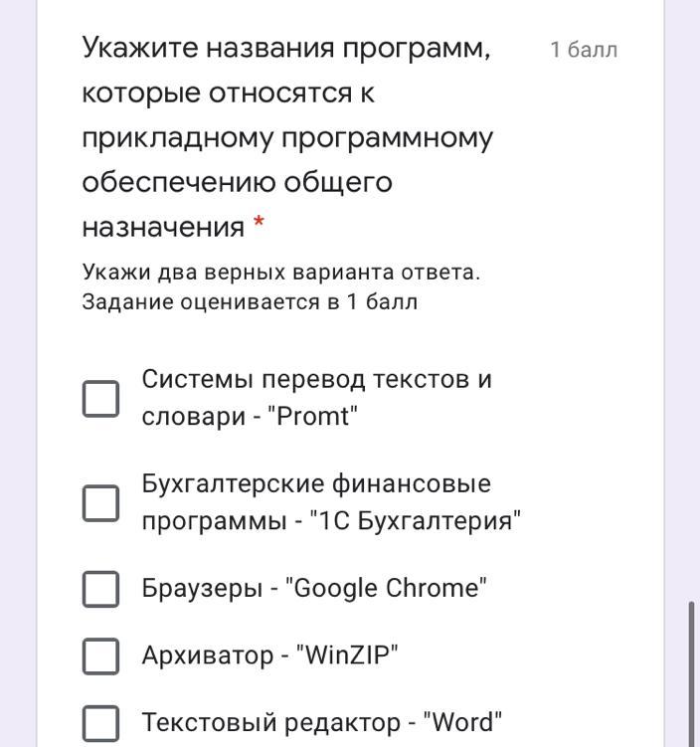Viewport: 700px width, 747px height.
Task: Tick the "Google Chrome" browsers checkbox
Action: click(x=100, y=589)
